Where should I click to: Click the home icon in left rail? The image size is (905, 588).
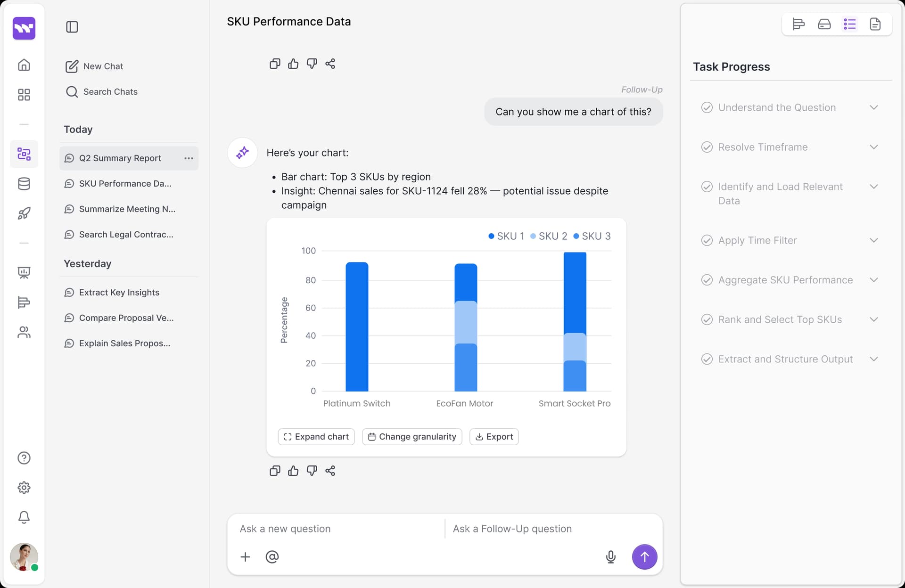(x=24, y=65)
